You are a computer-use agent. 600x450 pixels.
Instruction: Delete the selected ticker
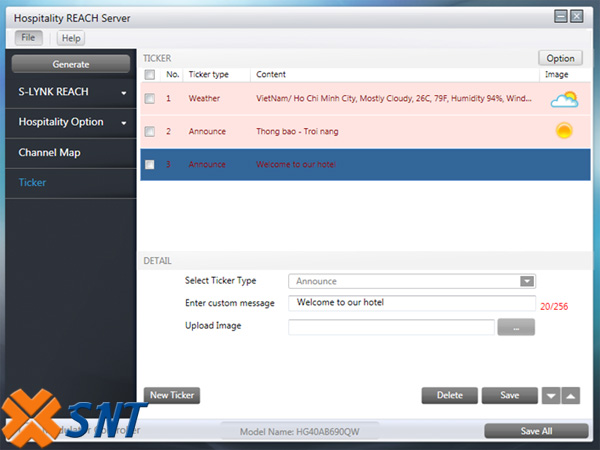(x=449, y=395)
